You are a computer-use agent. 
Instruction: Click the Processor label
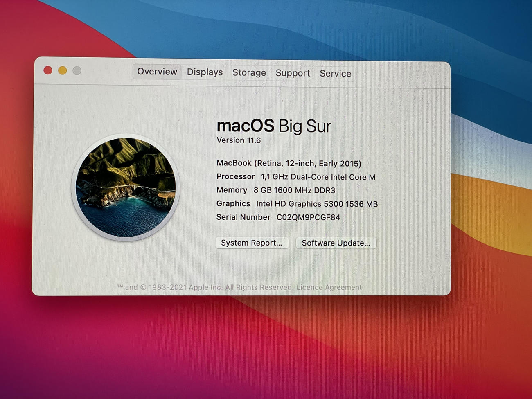click(236, 176)
